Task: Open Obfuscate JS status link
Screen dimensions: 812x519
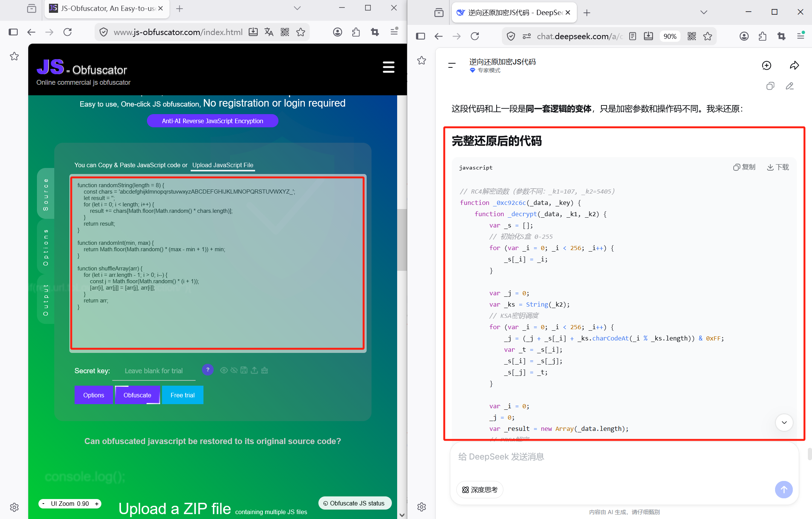Action: coord(355,503)
